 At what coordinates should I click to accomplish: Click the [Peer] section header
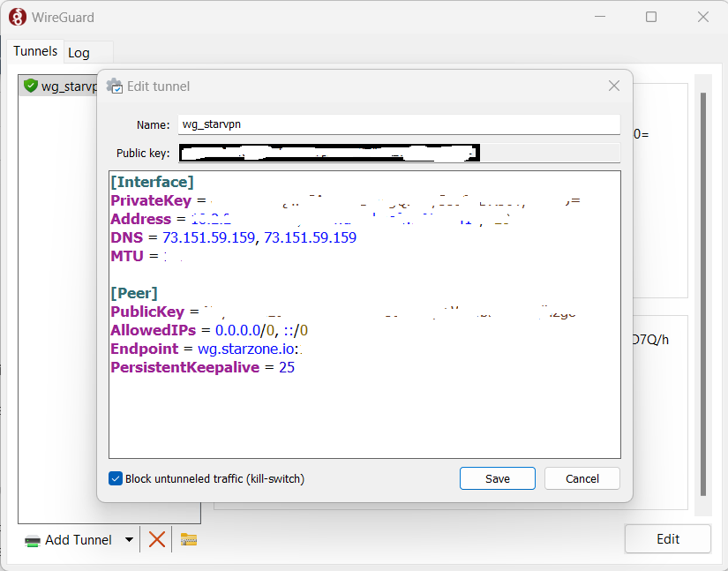(x=134, y=293)
